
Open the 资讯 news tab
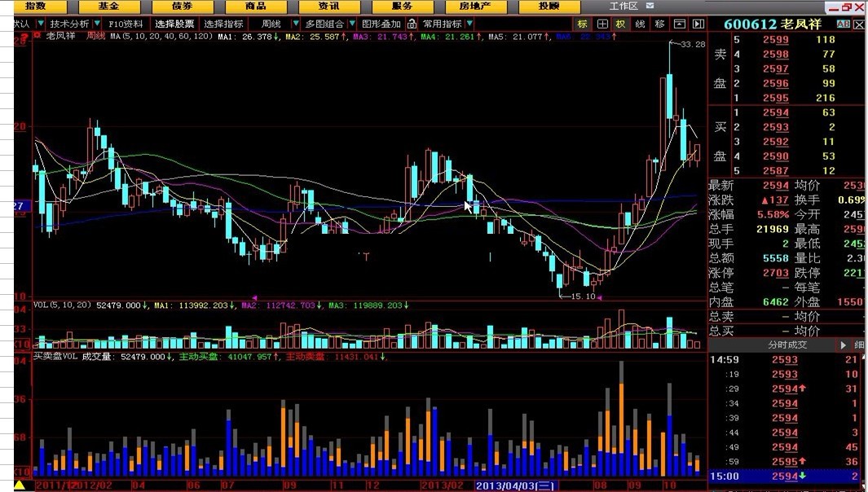point(329,6)
